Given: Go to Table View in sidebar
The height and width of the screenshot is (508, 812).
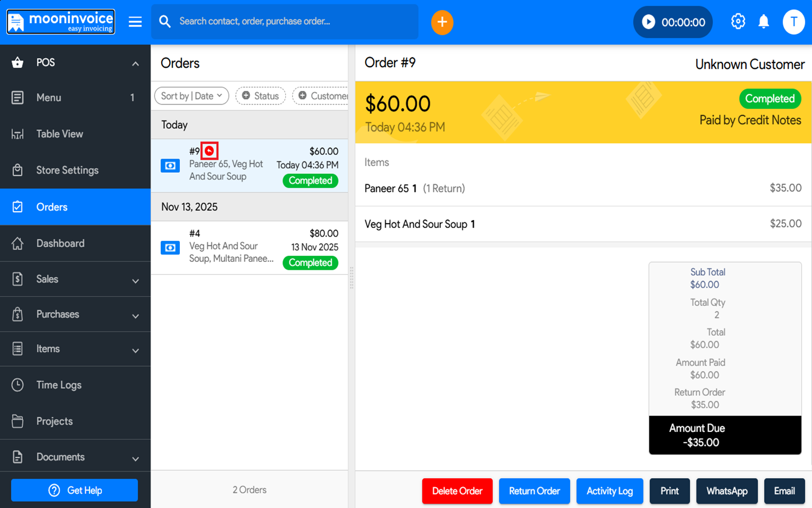Looking at the screenshot, I should (60, 134).
